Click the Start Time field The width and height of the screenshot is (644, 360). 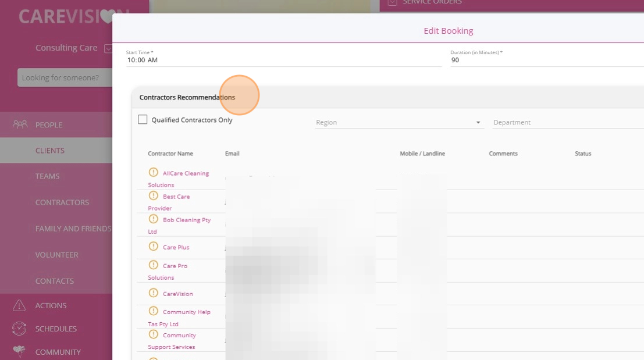click(283, 60)
